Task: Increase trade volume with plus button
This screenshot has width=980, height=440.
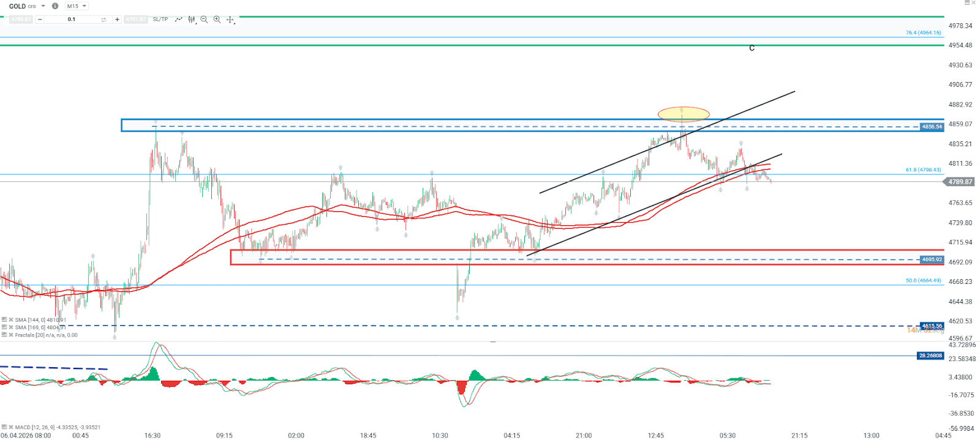Action: [117, 20]
